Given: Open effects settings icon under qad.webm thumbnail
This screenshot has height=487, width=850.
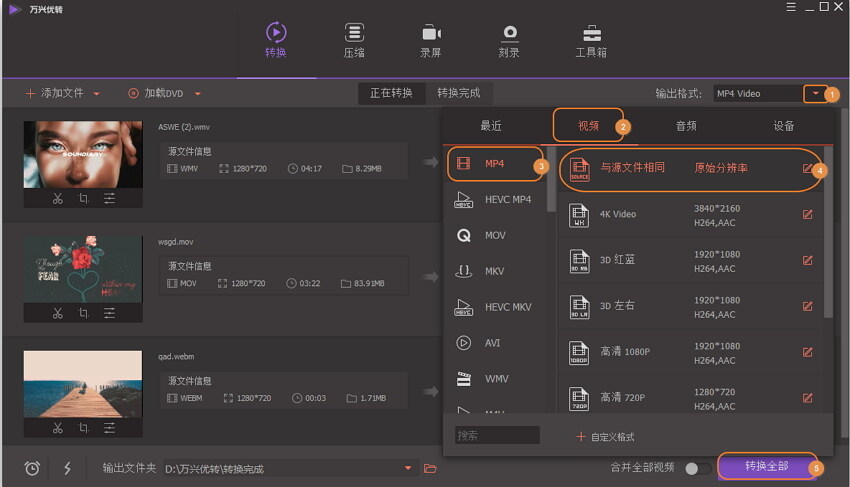Looking at the screenshot, I should pos(109,428).
